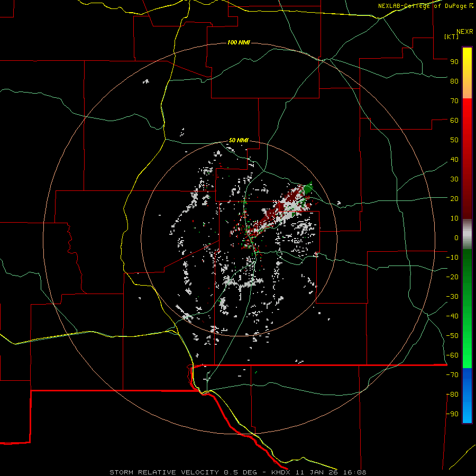476x476 pixels.
Task: Click the [KT] units label
Action: (x=452, y=36)
